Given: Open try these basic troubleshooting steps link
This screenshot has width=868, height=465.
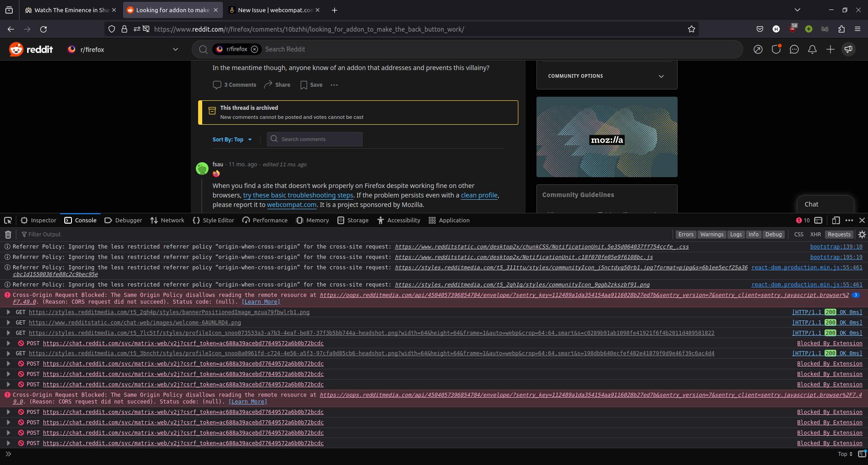Looking at the screenshot, I should click(298, 195).
